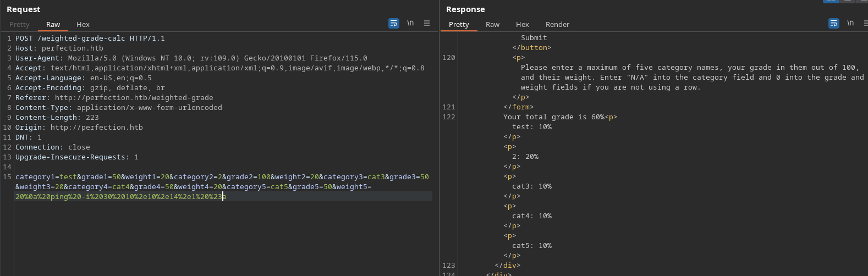This screenshot has height=276, width=868.
Task: Click response line number 123
Action: 449,265
